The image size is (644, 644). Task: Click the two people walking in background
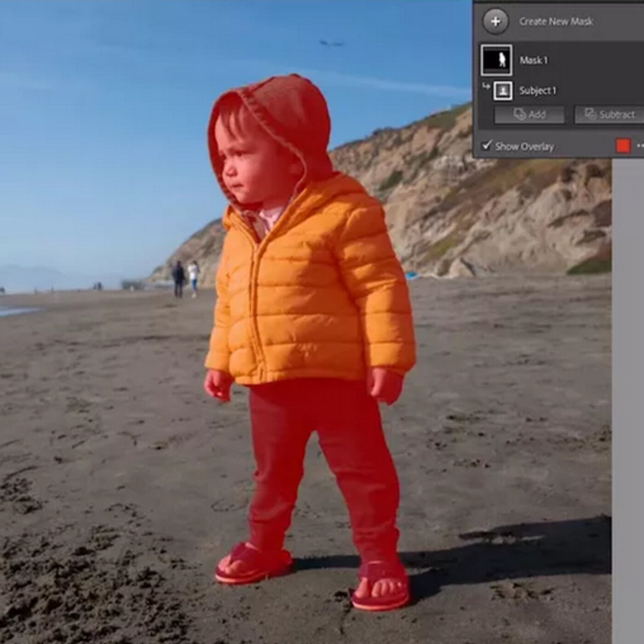[x=185, y=277]
